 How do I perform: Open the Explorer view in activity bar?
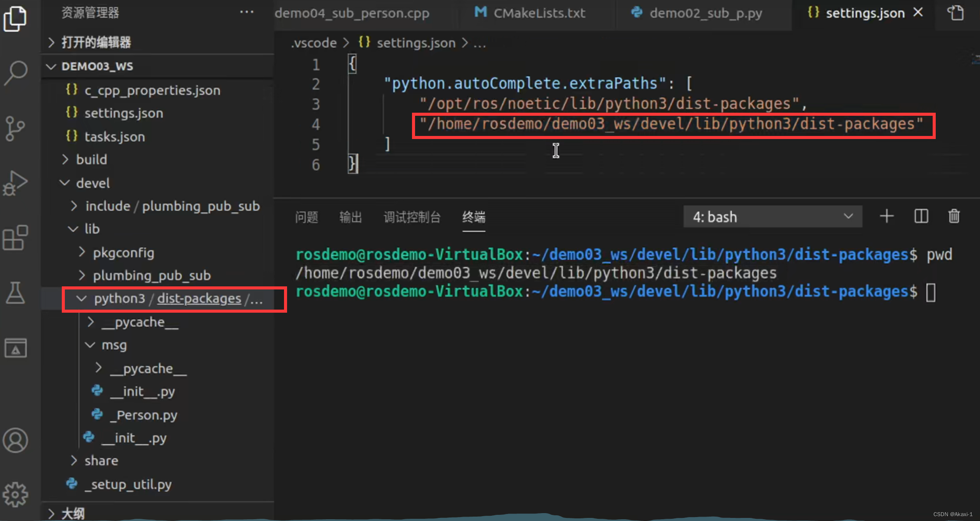(x=15, y=18)
